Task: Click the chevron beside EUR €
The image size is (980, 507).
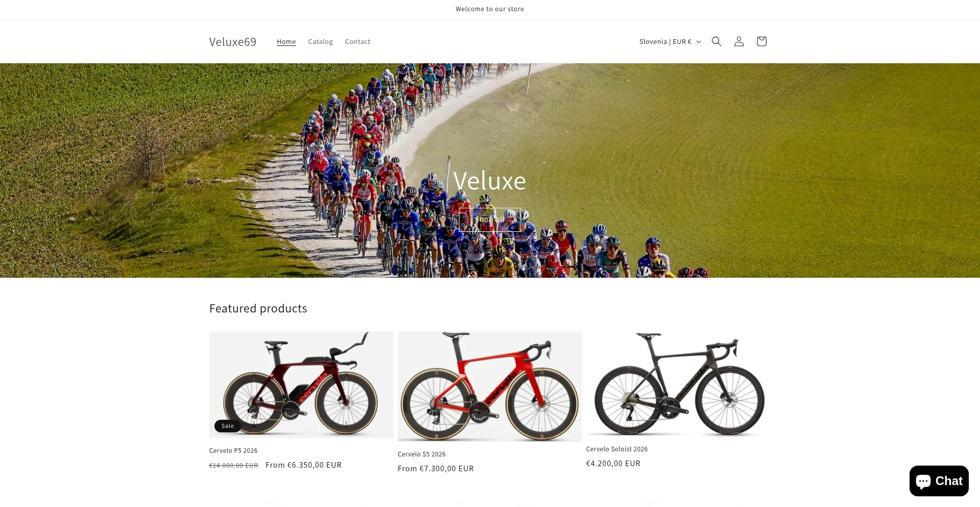Action: [699, 42]
